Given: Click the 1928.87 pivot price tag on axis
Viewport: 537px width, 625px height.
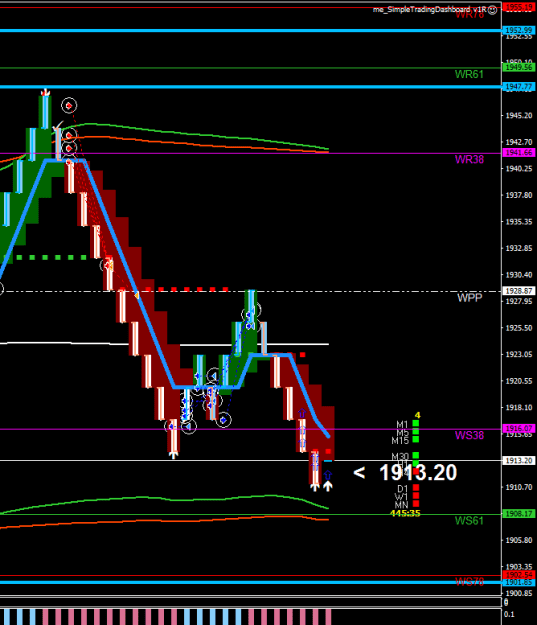Looking at the screenshot, I should click(x=519, y=291).
